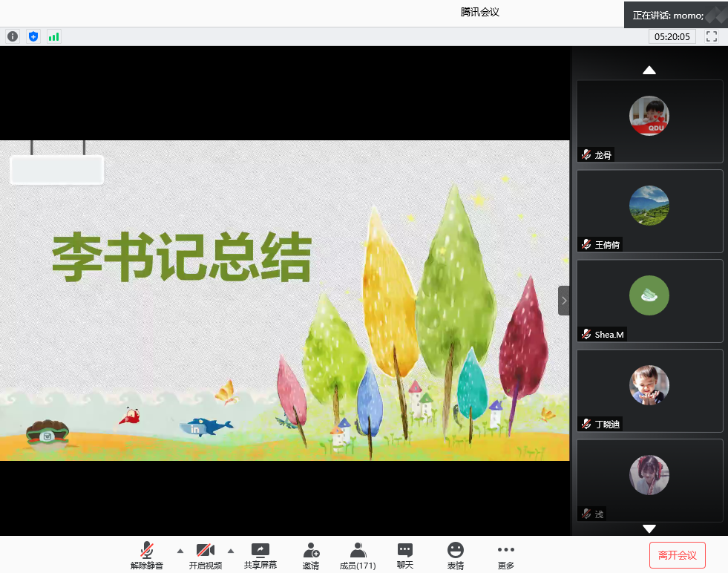
Task: Unmute microphone (解除静音)
Action: pyautogui.click(x=147, y=555)
